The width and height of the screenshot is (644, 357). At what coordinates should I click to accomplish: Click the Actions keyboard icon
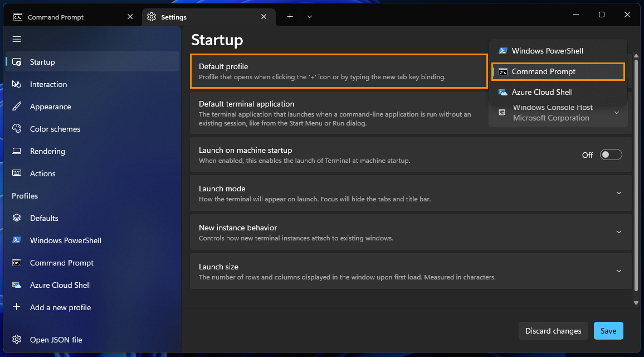16,173
